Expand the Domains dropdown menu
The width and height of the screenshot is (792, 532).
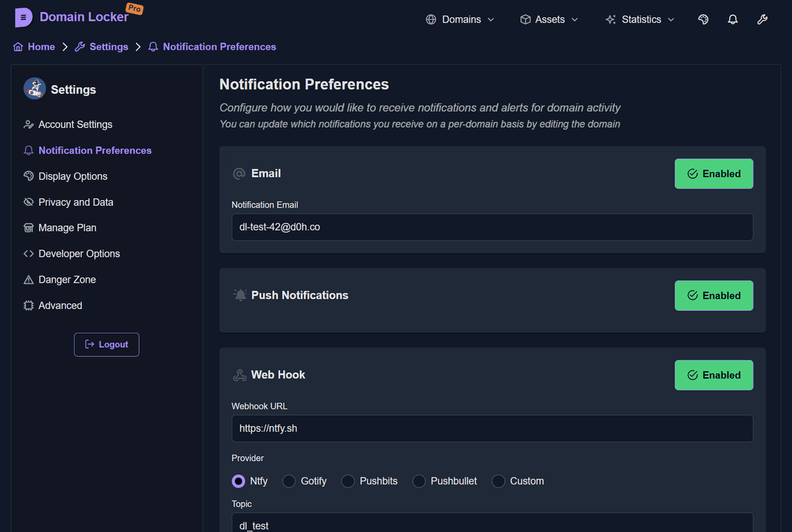tap(460, 19)
